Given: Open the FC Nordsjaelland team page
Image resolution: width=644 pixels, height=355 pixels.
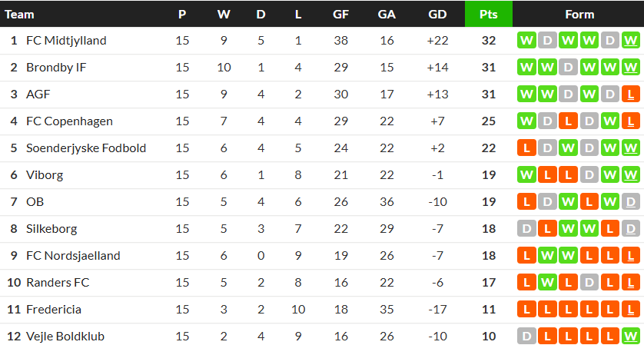Looking at the screenshot, I should pos(73,256).
